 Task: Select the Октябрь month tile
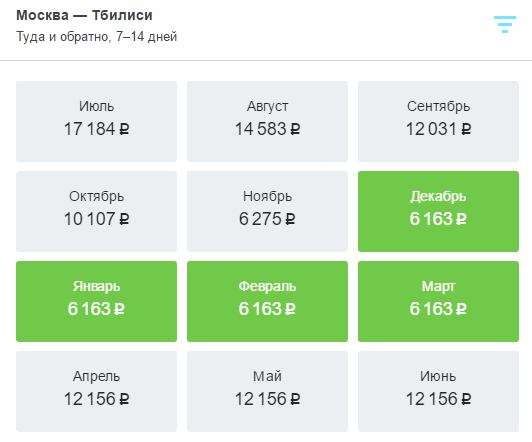96,211
